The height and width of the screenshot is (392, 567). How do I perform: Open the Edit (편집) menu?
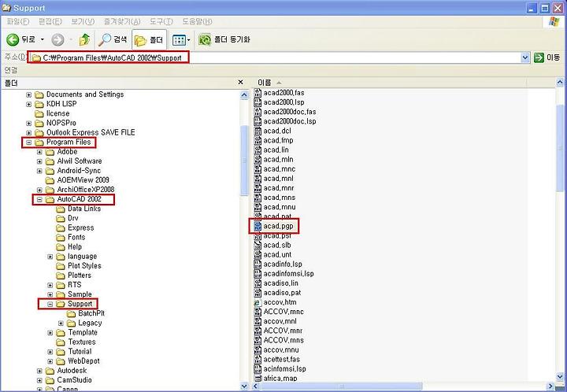pos(50,22)
